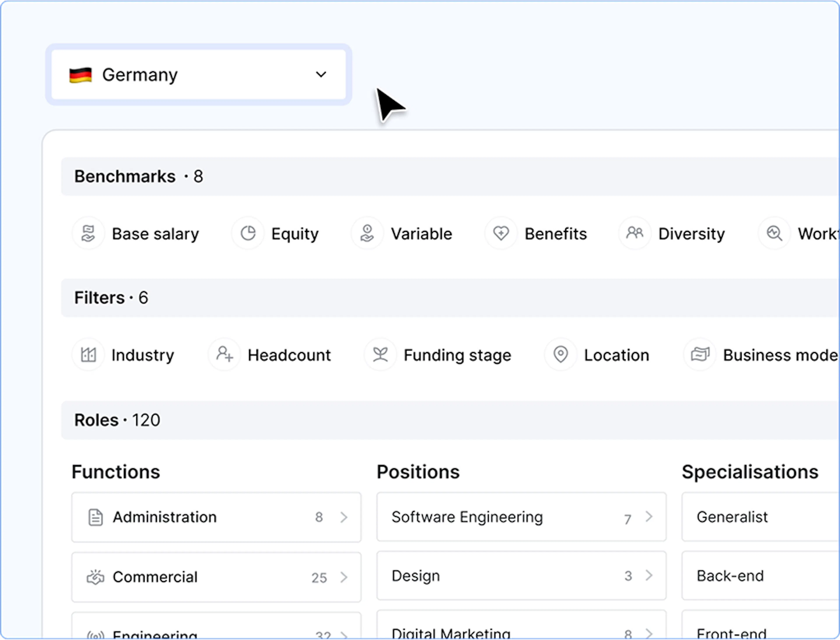This screenshot has height=640, width=840.
Task: Choose the Equity benchmark label
Action: 295,234
